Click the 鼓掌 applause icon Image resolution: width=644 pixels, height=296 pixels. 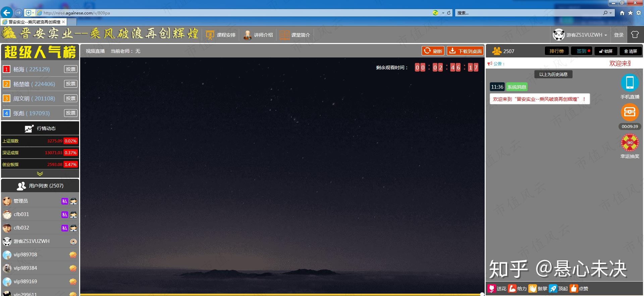[533, 289]
